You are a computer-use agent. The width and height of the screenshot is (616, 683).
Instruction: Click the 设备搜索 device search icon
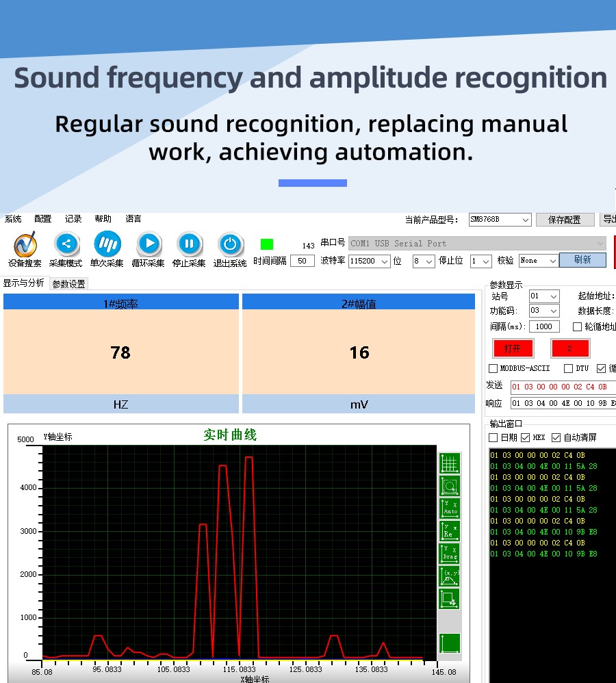pyautogui.click(x=25, y=245)
